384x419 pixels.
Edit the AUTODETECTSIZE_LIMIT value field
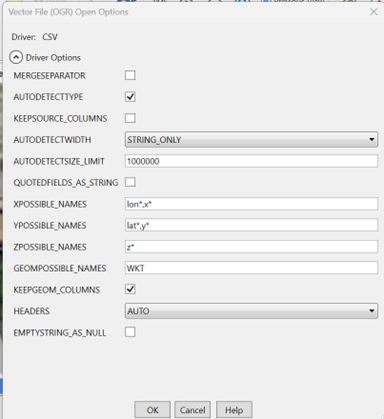[x=251, y=161]
